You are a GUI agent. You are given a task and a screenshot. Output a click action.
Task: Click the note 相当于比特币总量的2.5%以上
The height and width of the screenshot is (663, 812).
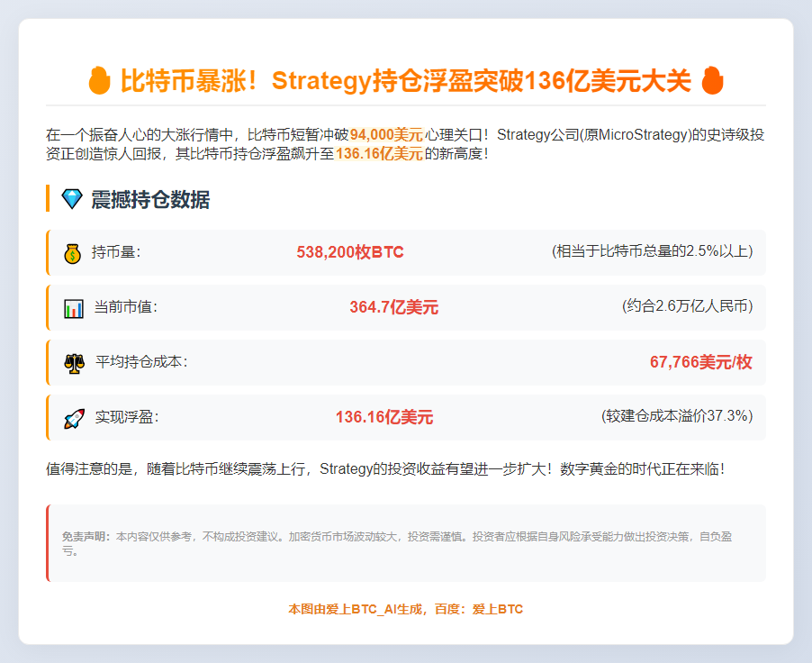tap(653, 251)
